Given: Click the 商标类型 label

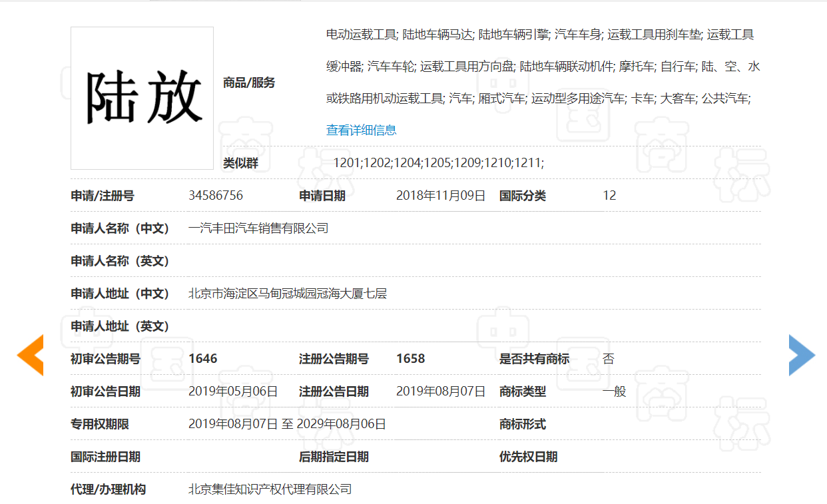Looking at the screenshot, I should (523, 391).
